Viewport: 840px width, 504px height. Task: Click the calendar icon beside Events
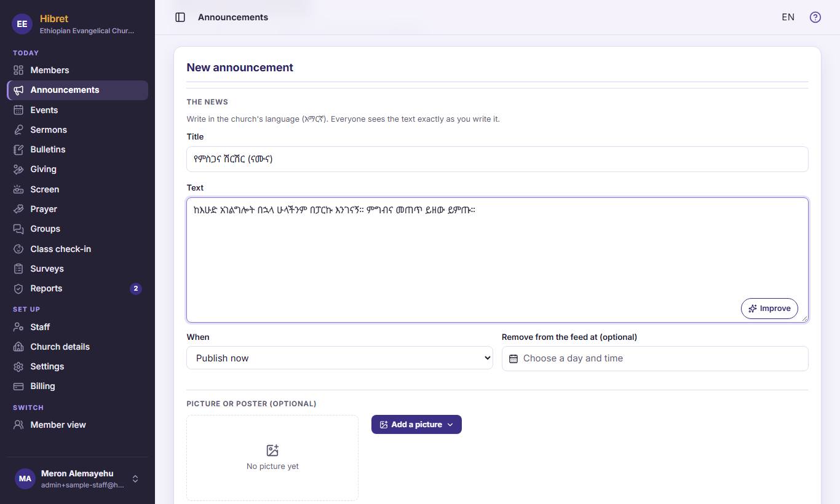(18, 110)
